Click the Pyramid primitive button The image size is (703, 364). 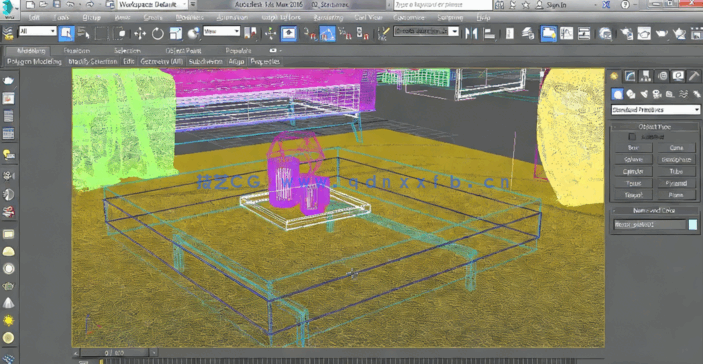coord(676,183)
